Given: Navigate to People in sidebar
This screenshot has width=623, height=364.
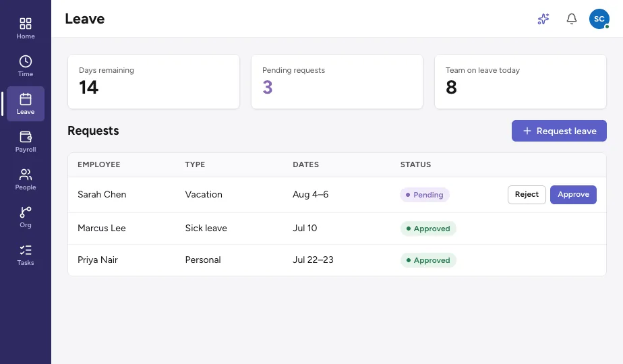Looking at the screenshot, I should pyautogui.click(x=26, y=179).
